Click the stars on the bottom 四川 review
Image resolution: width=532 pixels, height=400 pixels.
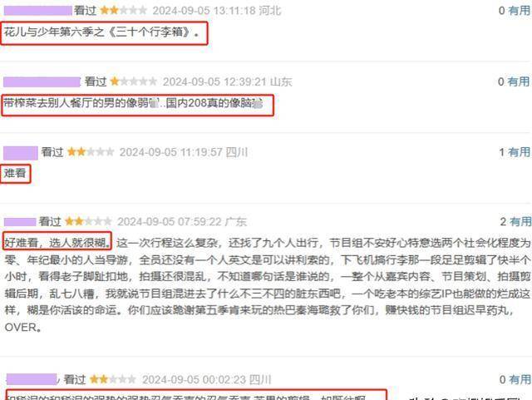point(113,379)
